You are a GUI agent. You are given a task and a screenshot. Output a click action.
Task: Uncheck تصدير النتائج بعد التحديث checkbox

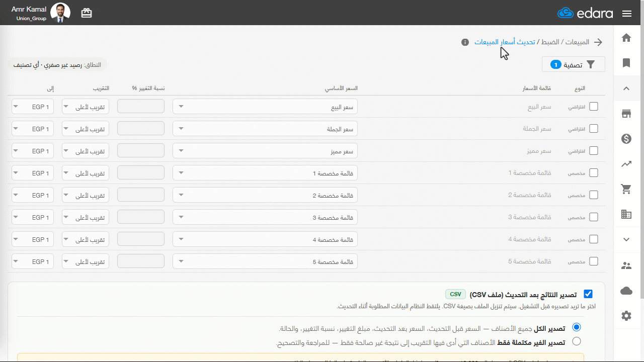pos(588,294)
